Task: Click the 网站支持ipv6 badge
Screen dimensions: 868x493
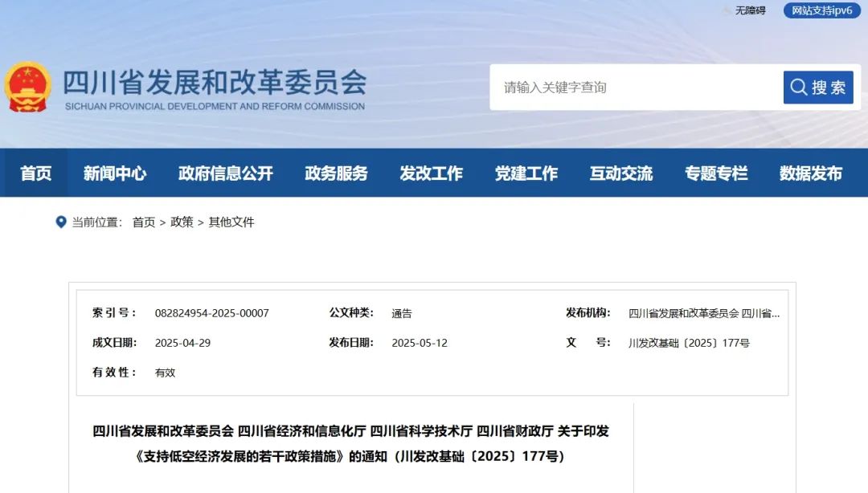Action: tap(821, 10)
